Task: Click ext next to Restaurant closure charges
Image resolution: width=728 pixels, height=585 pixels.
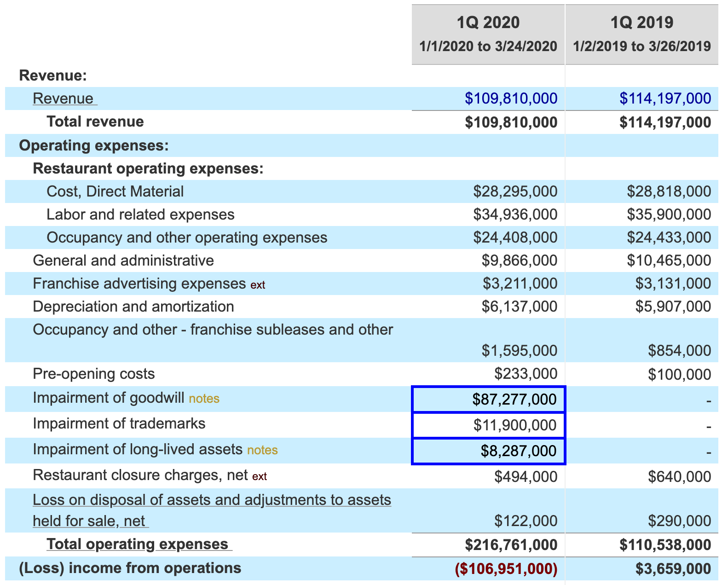Action: 260,476
